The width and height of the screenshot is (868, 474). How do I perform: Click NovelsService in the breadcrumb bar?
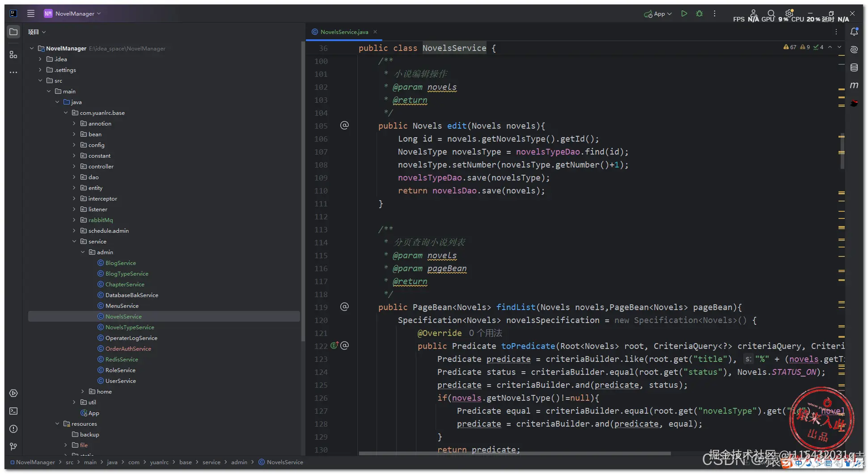[285, 462]
